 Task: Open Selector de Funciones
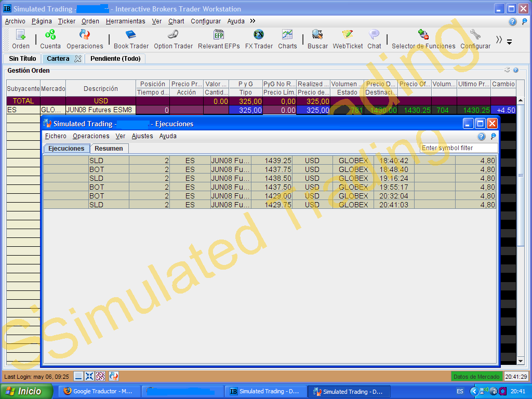[423, 39]
